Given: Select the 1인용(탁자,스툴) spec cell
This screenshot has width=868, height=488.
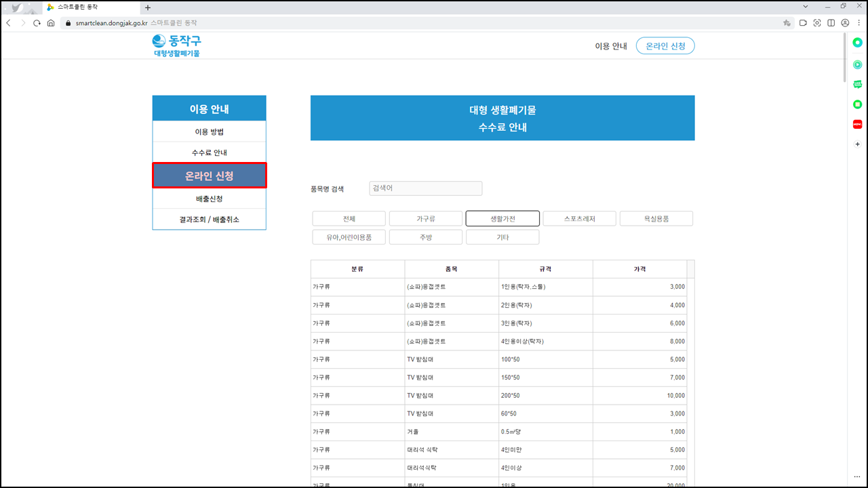Looking at the screenshot, I should pyautogui.click(x=546, y=287).
